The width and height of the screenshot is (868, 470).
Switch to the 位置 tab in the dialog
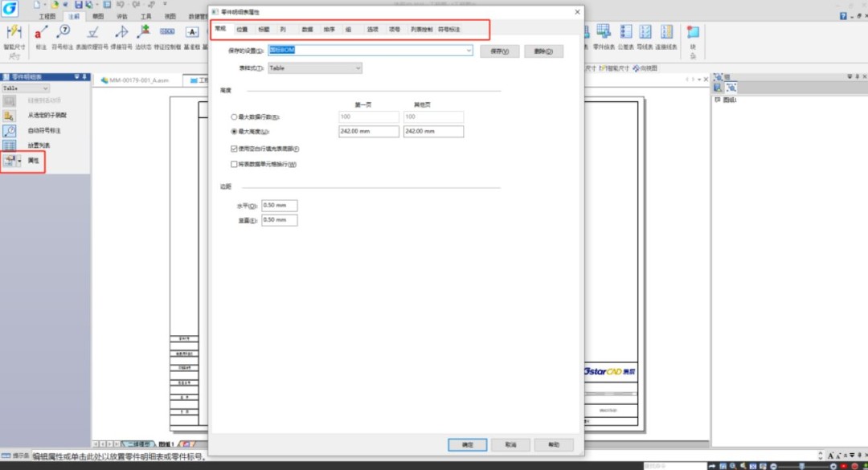242,29
